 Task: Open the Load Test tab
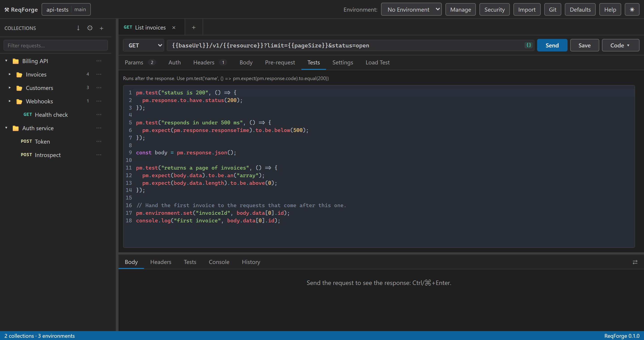(377, 62)
